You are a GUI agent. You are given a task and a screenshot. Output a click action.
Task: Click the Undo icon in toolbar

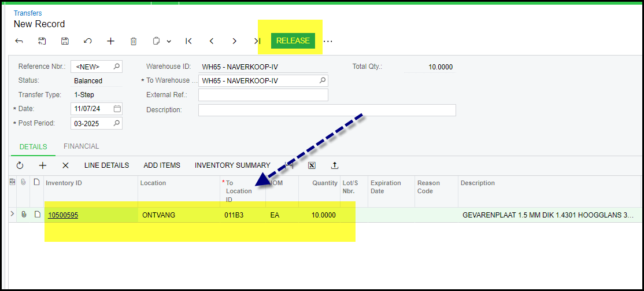[88, 41]
